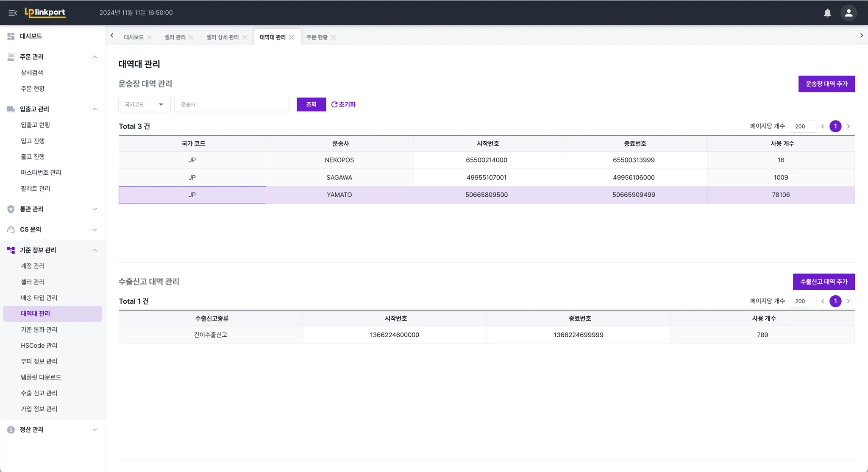Click the CS 문의 headset icon

coord(11,230)
